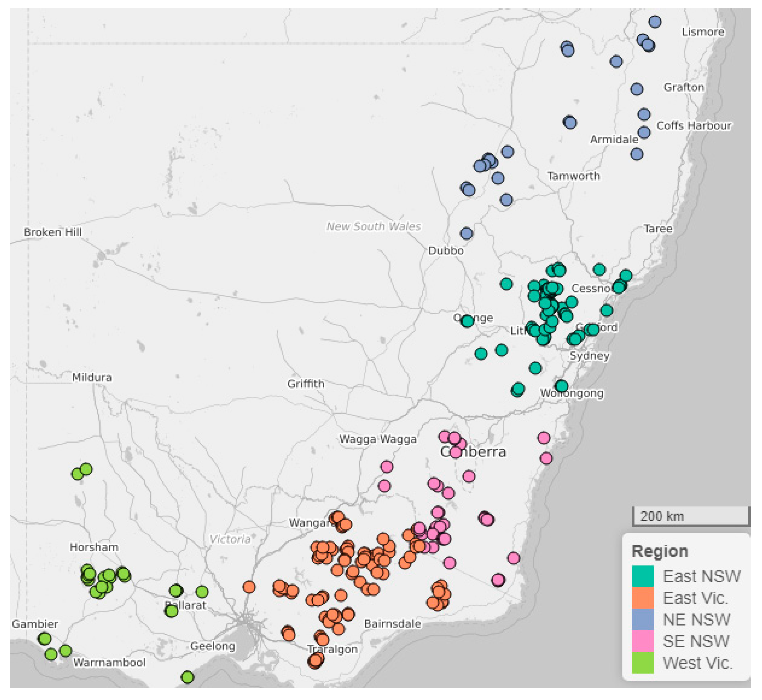Click the East Vic. orange legend swatch
Viewport: 762px width, 700px height.
point(643,598)
